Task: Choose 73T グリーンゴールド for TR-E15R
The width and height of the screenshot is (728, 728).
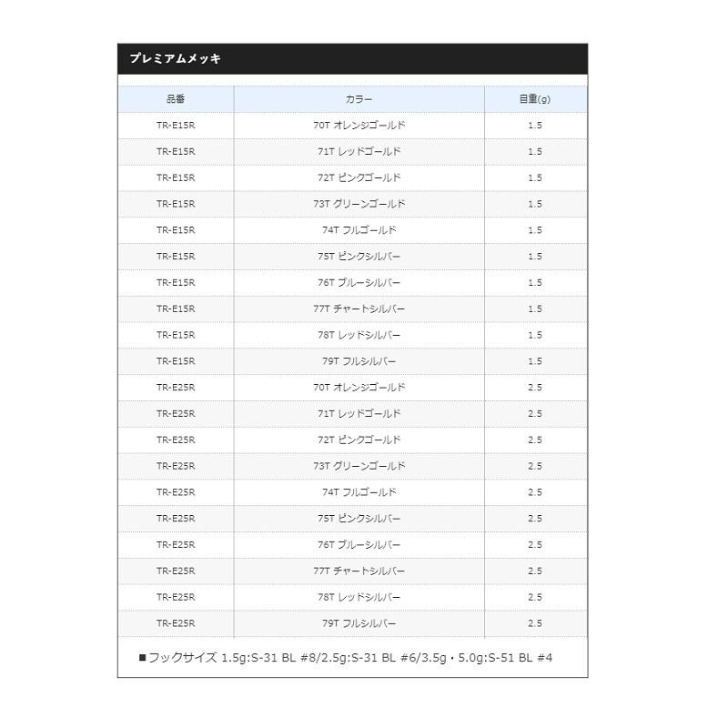Action: (359, 204)
